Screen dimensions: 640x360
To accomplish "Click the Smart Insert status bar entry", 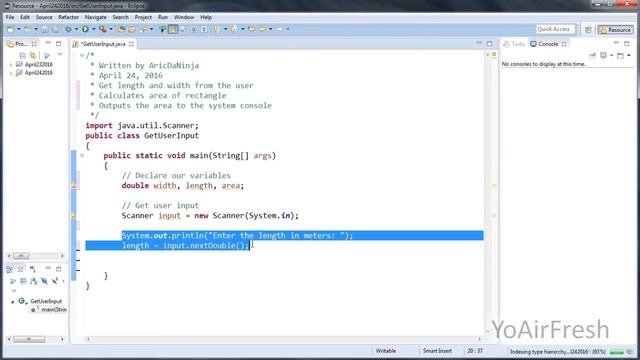I will pyautogui.click(x=437, y=351).
